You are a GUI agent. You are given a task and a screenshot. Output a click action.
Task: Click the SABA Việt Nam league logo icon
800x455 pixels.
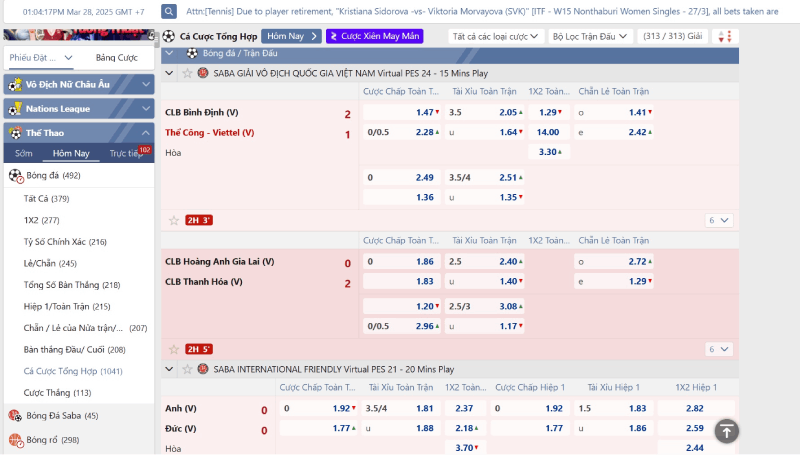[203, 73]
